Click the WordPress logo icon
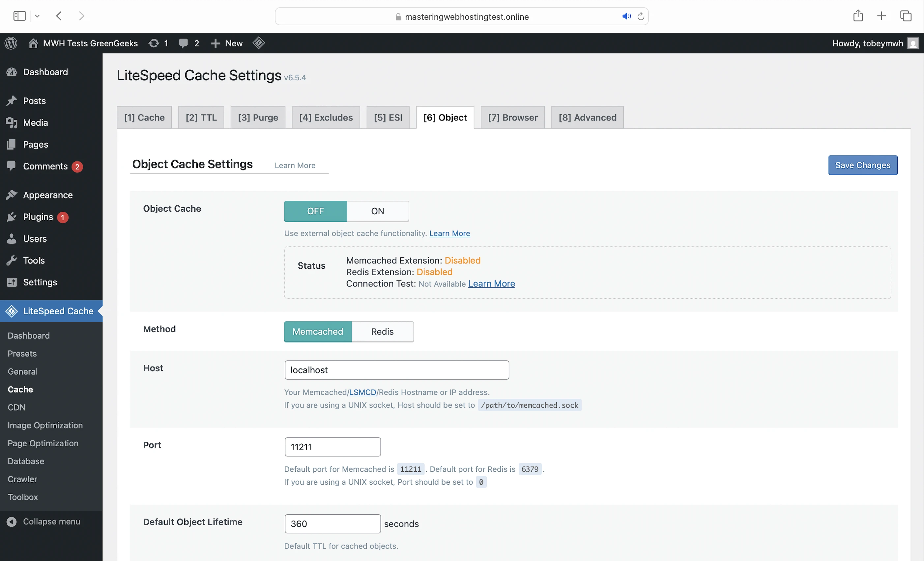Screen dimensions: 924x561 tap(11, 43)
